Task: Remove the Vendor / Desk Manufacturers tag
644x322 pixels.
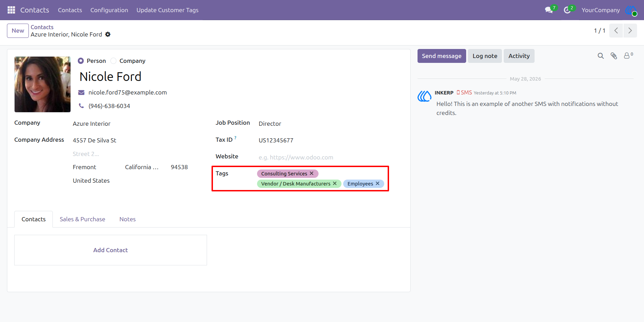Action: click(x=335, y=183)
